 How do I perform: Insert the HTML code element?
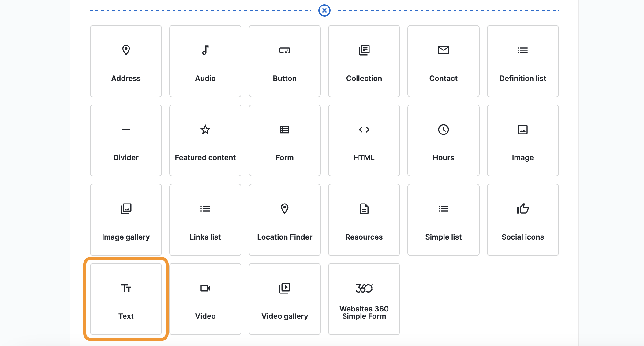tap(364, 140)
